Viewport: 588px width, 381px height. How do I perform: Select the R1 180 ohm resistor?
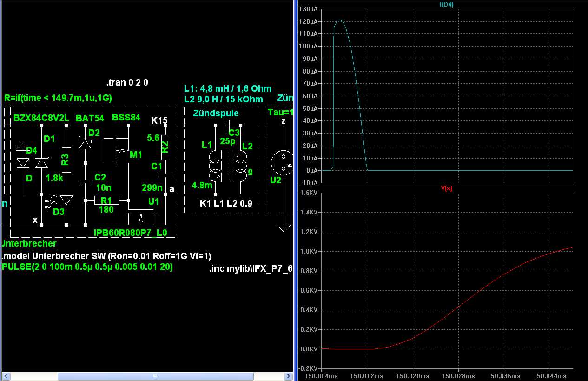pyautogui.click(x=106, y=201)
